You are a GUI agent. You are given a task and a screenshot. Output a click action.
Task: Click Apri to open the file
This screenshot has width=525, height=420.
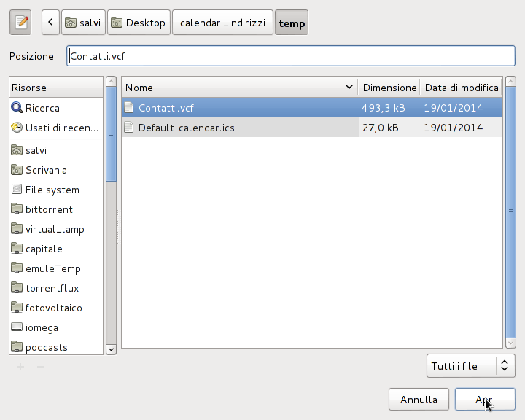pyautogui.click(x=485, y=400)
